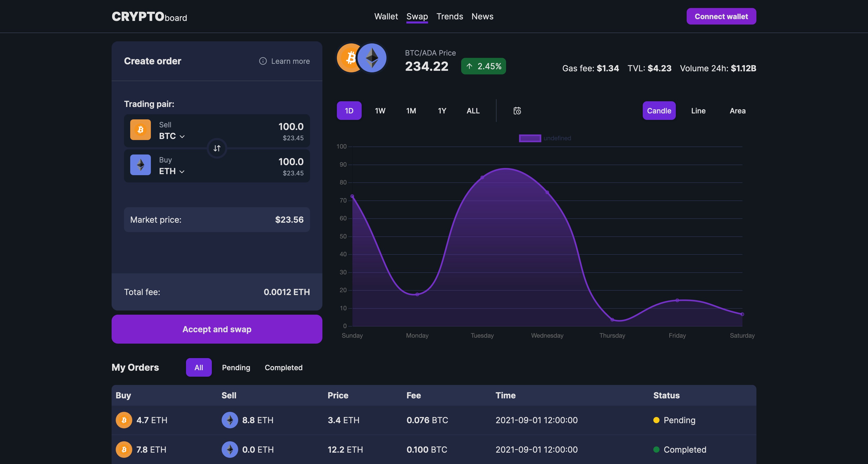Open the calendar date picker icon
This screenshot has height=464, width=868.
[517, 111]
